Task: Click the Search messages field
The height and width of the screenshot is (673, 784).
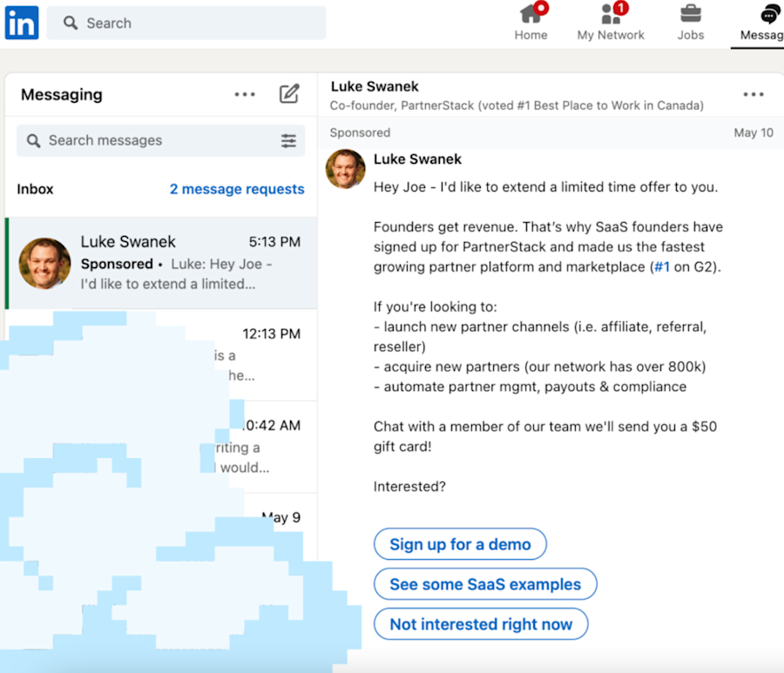Action: 131,140
